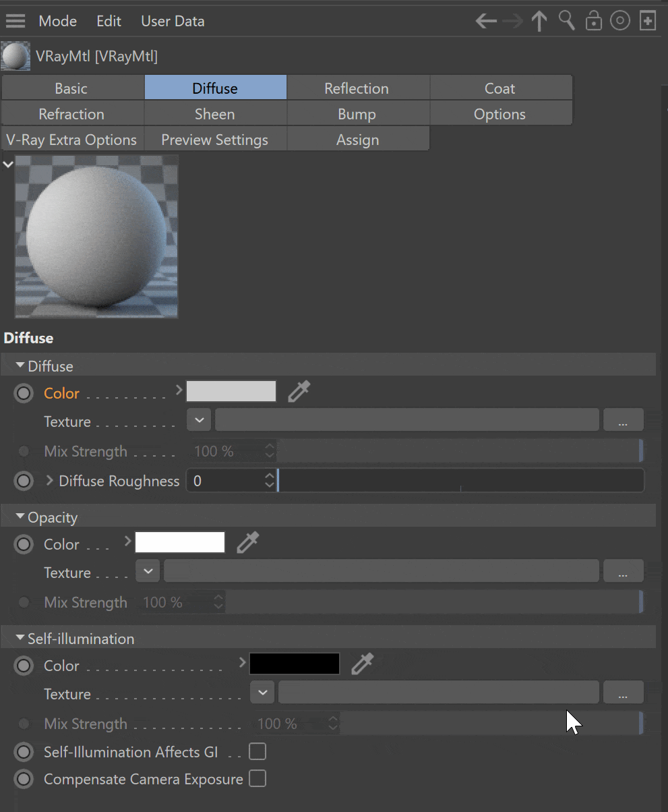
Task: Click the Opacity texture bar
Action: point(382,571)
